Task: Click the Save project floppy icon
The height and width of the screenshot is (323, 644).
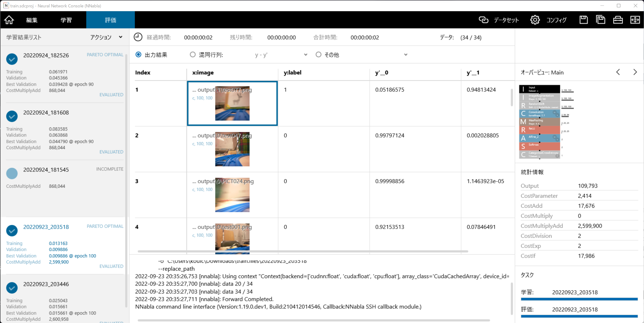Action: (x=583, y=20)
